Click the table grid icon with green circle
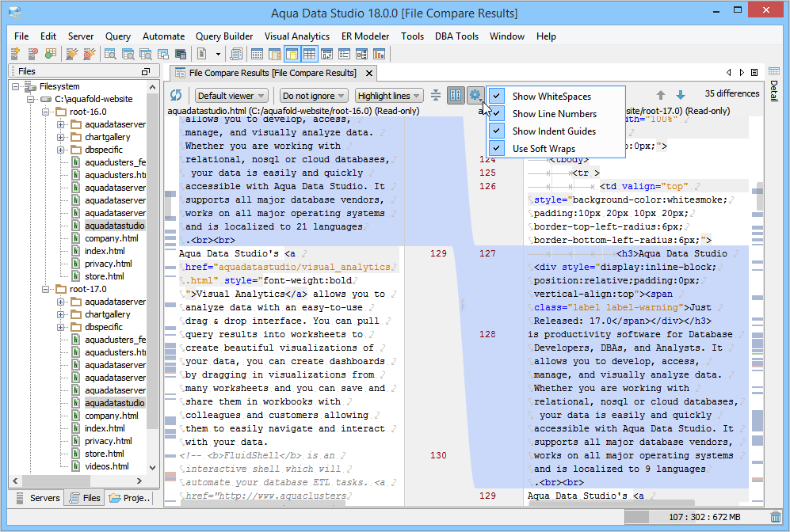Image resolution: width=790 pixels, height=532 pixels. click(51, 54)
